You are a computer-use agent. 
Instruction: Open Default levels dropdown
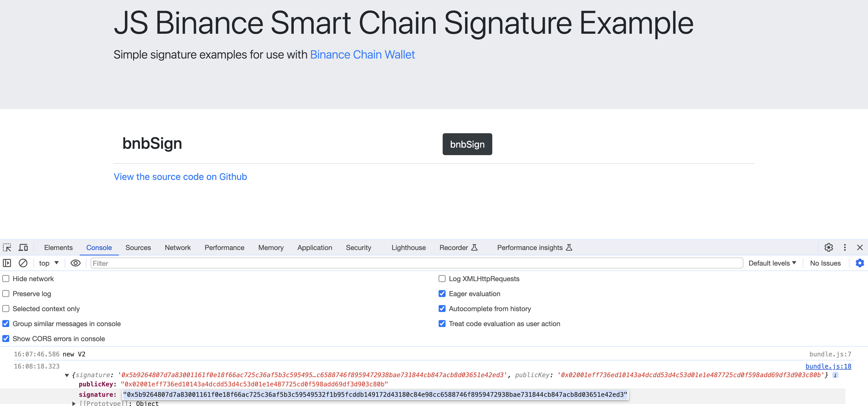[x=772, y=263]
